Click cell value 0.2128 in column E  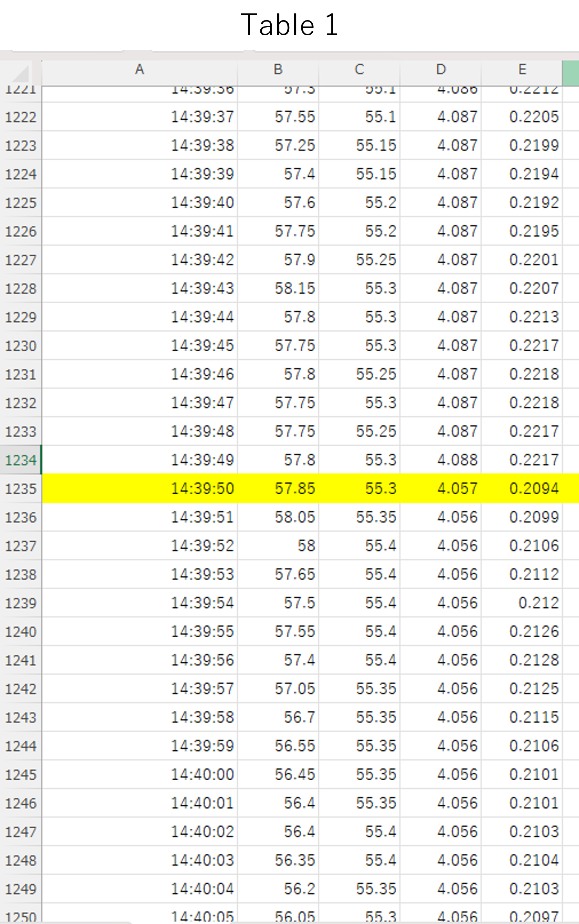coord(522,660)
